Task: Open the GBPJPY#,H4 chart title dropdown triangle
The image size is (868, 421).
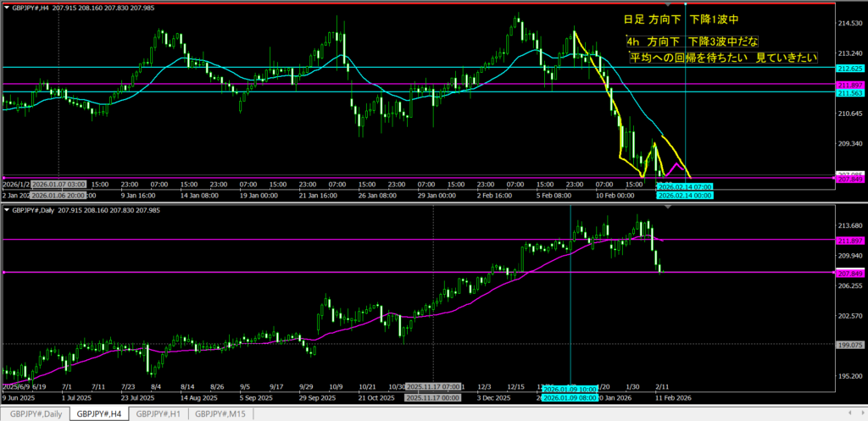Action: coord(6,7)
